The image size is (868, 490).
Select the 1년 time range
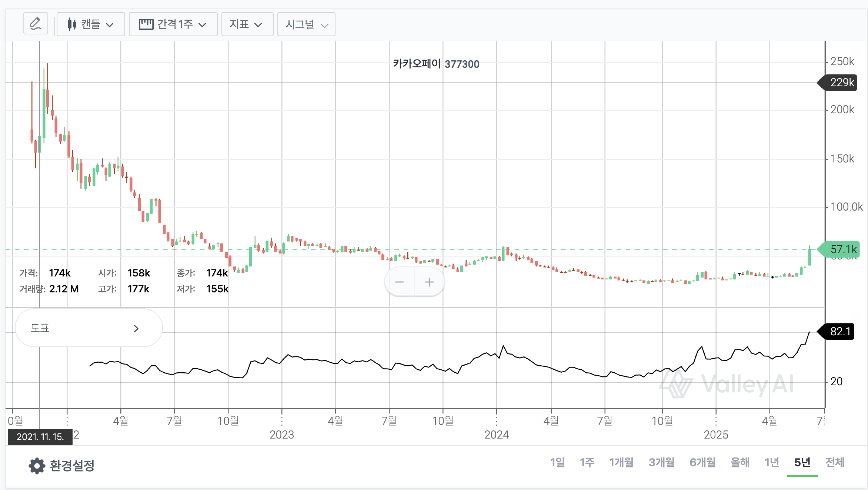pos(772,462)
